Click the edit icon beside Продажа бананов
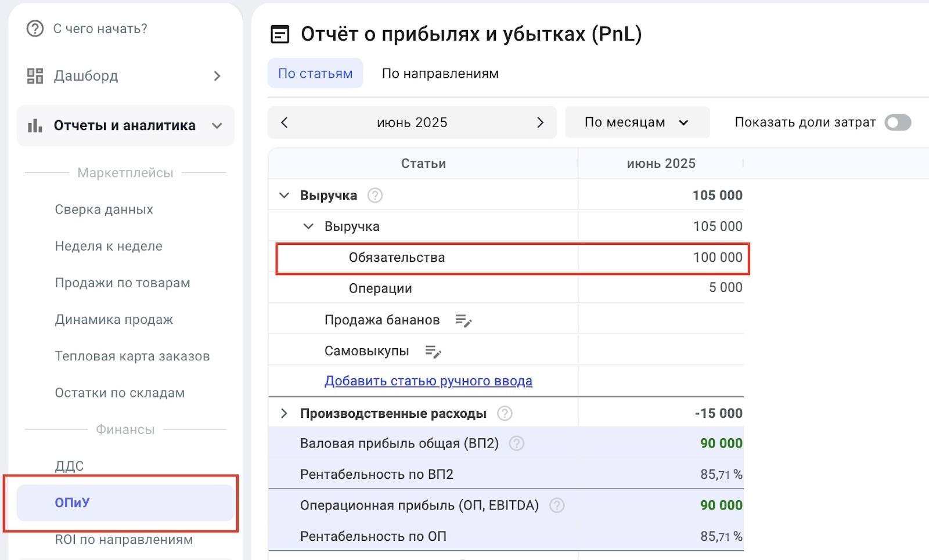The height and width of the screenshot is (560, 929). tap(463, 320)
